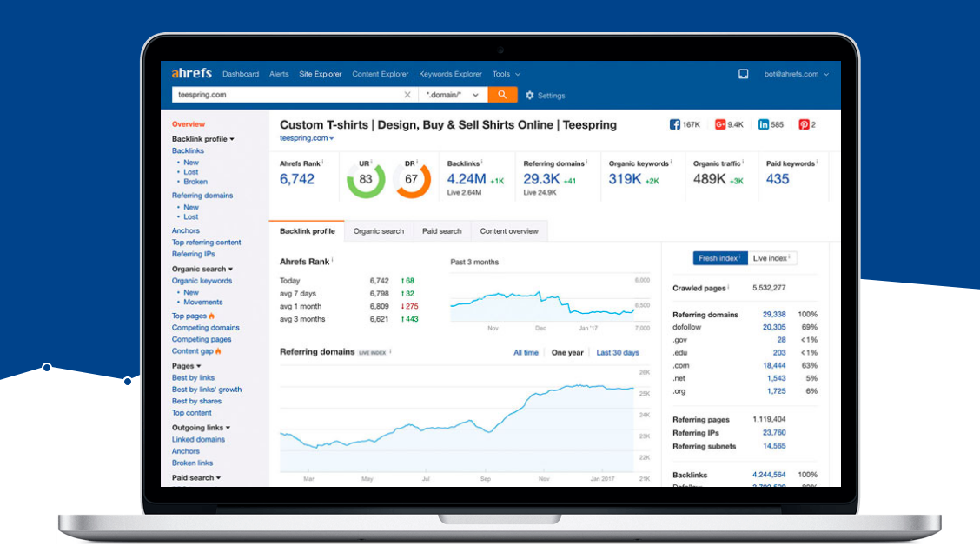Click the Paid keywords 435 value

pyautogui.click(x=778, y=179)
